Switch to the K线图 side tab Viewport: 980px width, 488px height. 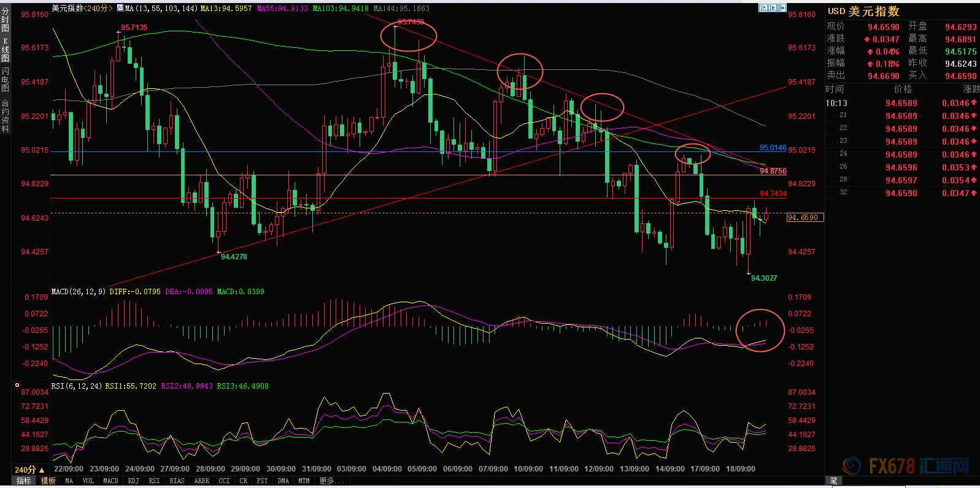5,50
